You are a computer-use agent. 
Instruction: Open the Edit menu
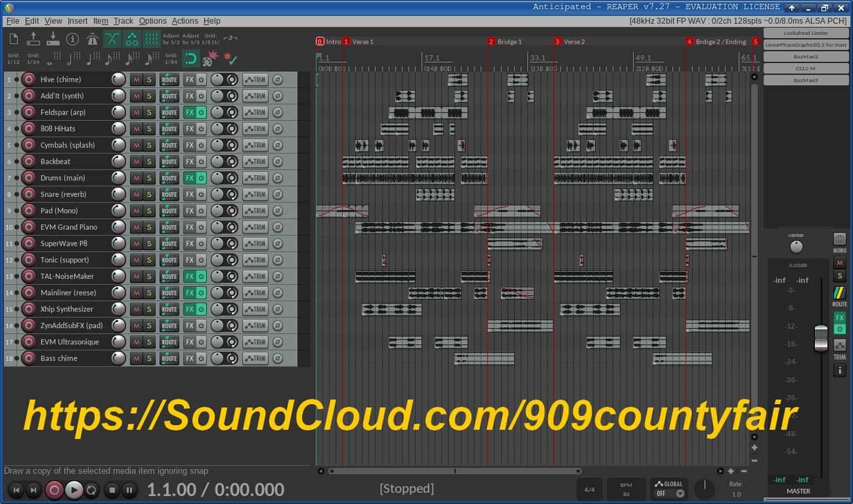pos(32,21)
